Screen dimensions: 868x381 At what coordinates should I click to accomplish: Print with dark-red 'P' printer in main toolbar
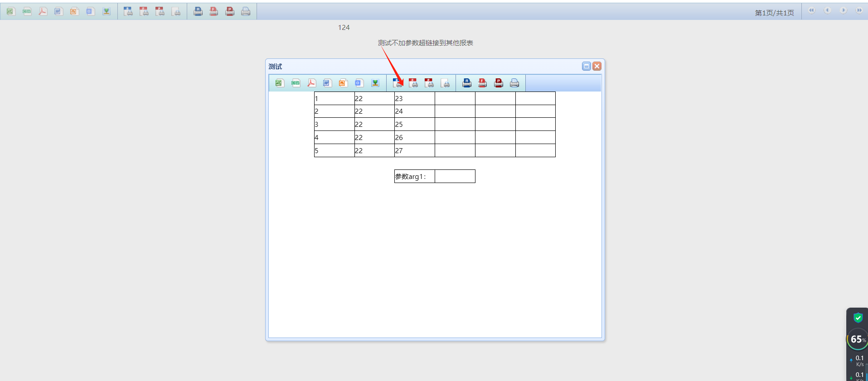(230, 11)
